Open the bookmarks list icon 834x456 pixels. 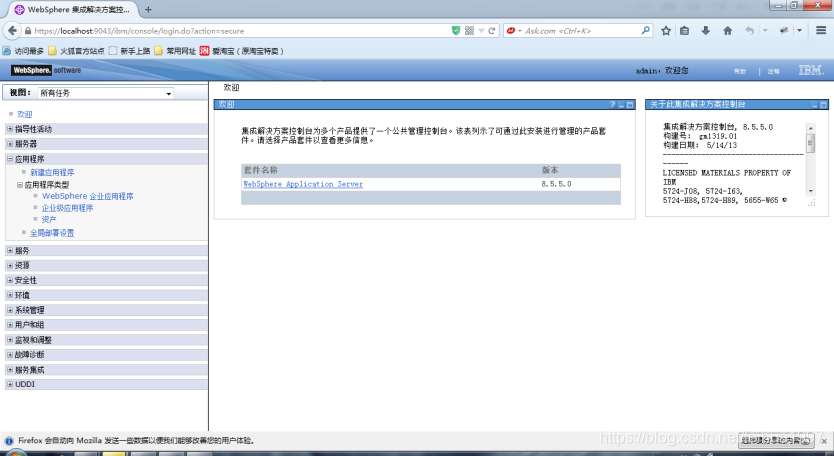tap(685, 31)
